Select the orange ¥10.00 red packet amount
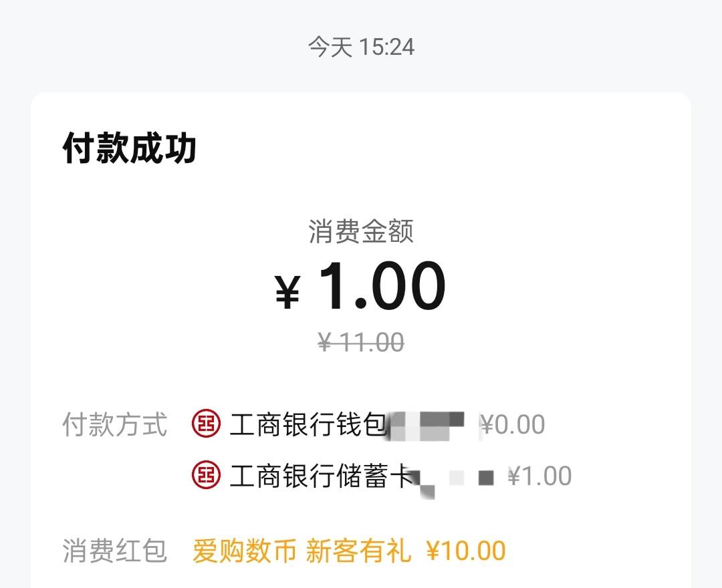 pos(466,551)
